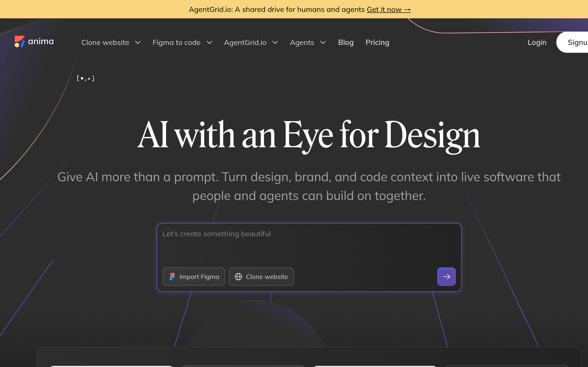The height and width of the screenshot is (367, 588).
Task: Click the Login link
Action: click(x=537, y=42)
